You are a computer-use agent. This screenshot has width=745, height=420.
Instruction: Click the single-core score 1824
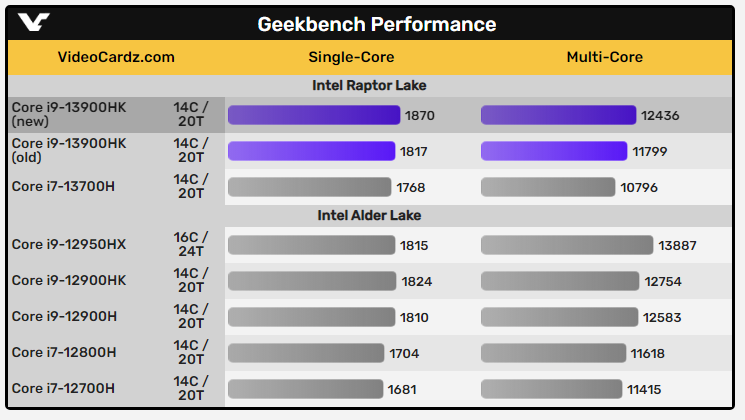417,281
